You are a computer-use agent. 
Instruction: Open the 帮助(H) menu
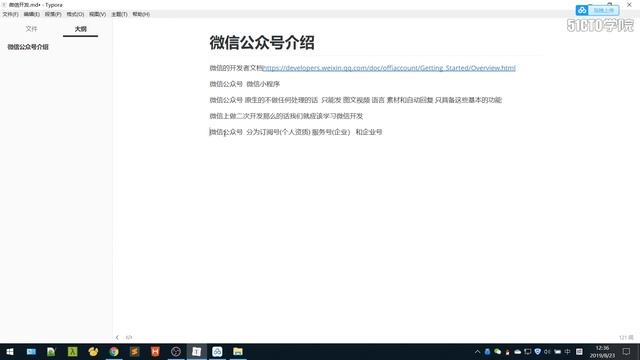[141, 14]
